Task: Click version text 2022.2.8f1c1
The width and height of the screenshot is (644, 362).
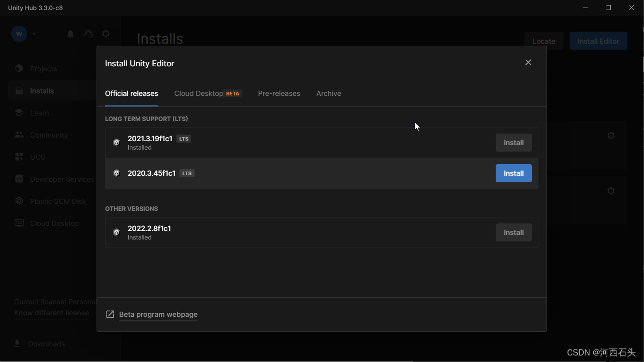Action: 149,228
